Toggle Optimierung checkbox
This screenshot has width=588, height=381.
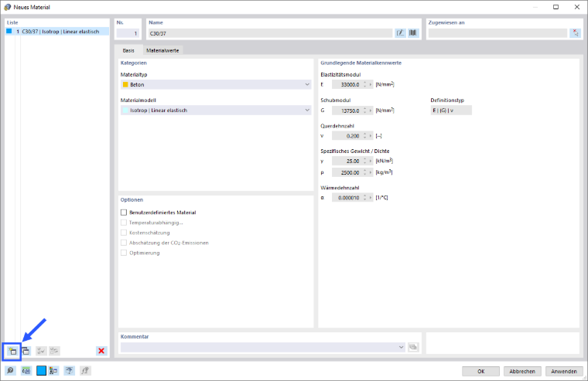coord(124,253)
